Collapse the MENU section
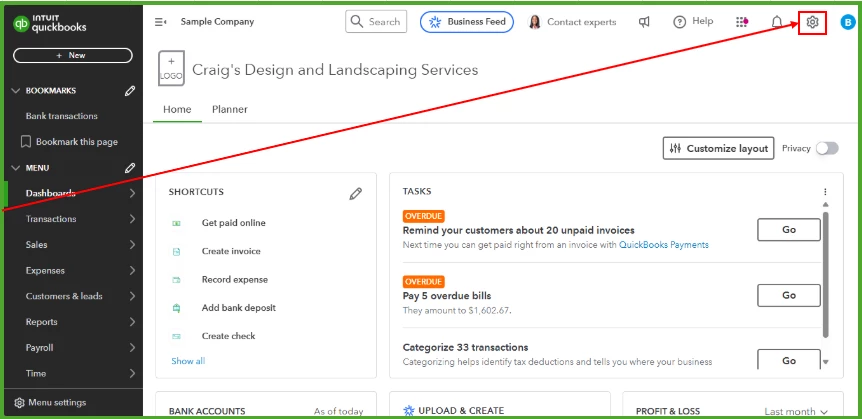This screenshot has height=419, width=862. tap(15, 168)
